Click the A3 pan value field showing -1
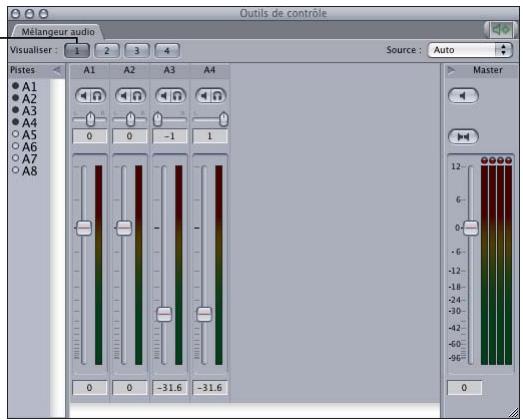The width and height of the screenshot is (523, 420). coord(170,136)
